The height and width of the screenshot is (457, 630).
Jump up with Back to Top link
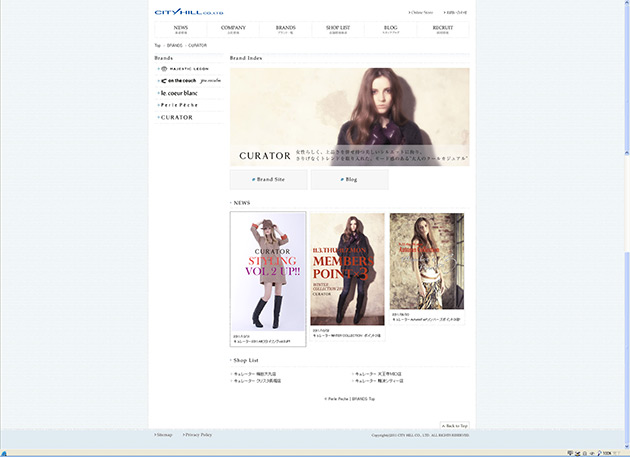tap(455, 425)
